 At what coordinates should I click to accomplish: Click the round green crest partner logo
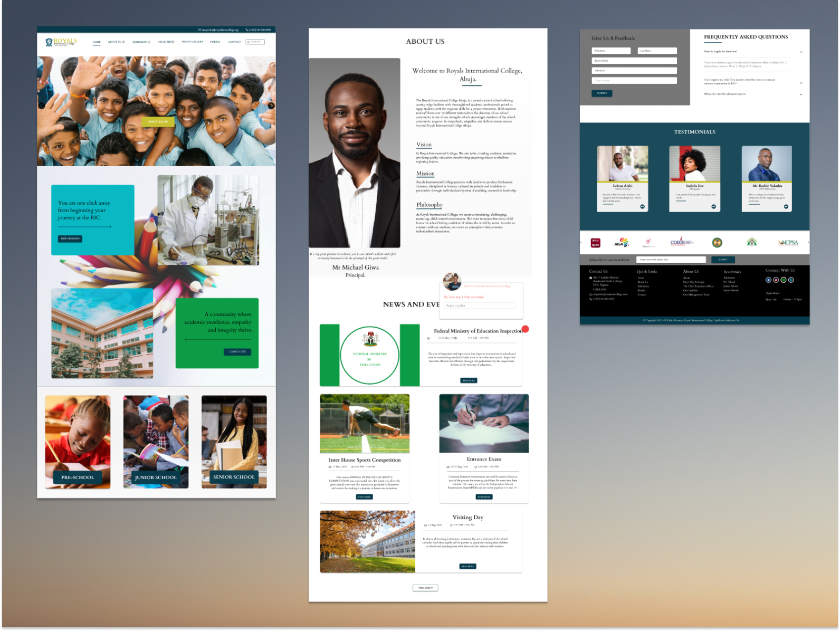pyautogui.click(x=717, y=243)
